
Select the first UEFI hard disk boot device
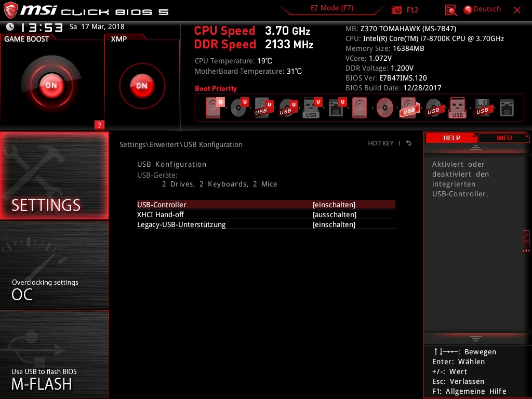pyautogui.click(x=215, y=108)
